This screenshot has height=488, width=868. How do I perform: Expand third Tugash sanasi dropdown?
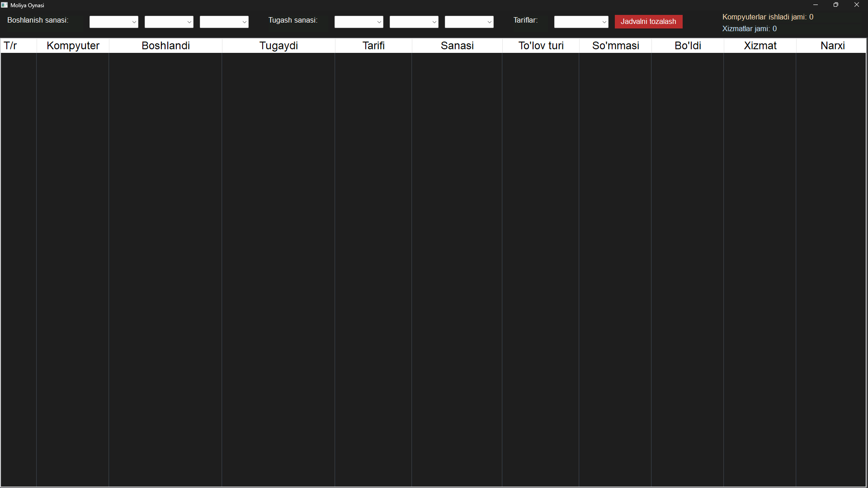click(469, 22)
